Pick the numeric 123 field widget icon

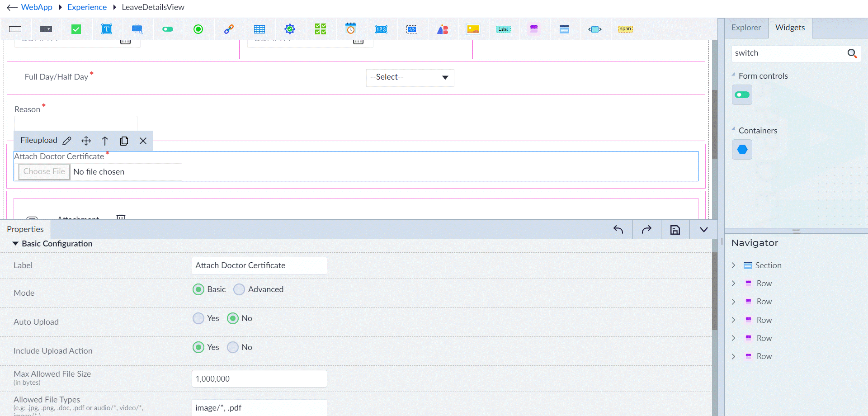click(381, 29)
